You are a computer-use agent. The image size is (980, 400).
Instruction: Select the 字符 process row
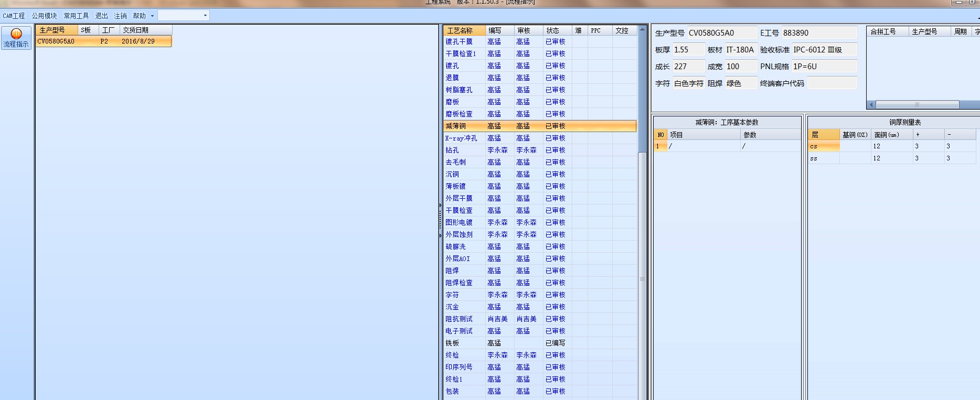(x=540, y=295)
